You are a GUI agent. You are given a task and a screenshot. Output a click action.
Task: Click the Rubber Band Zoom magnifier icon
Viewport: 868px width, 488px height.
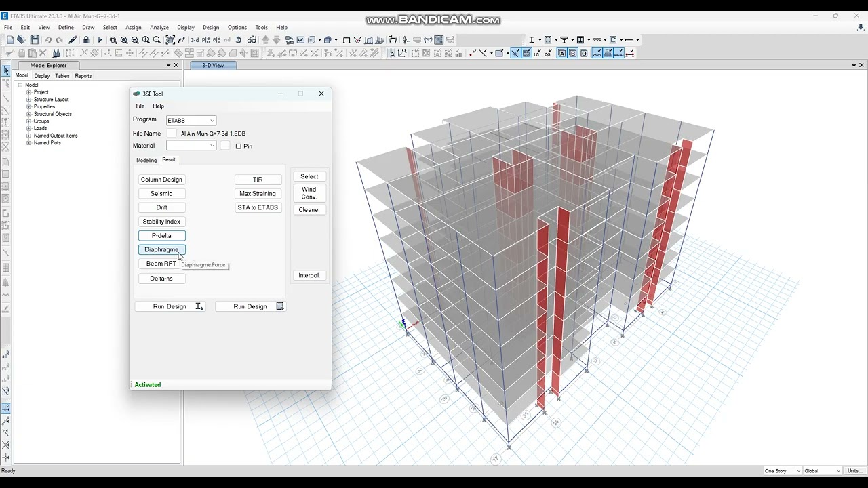[x=113, y=40]
